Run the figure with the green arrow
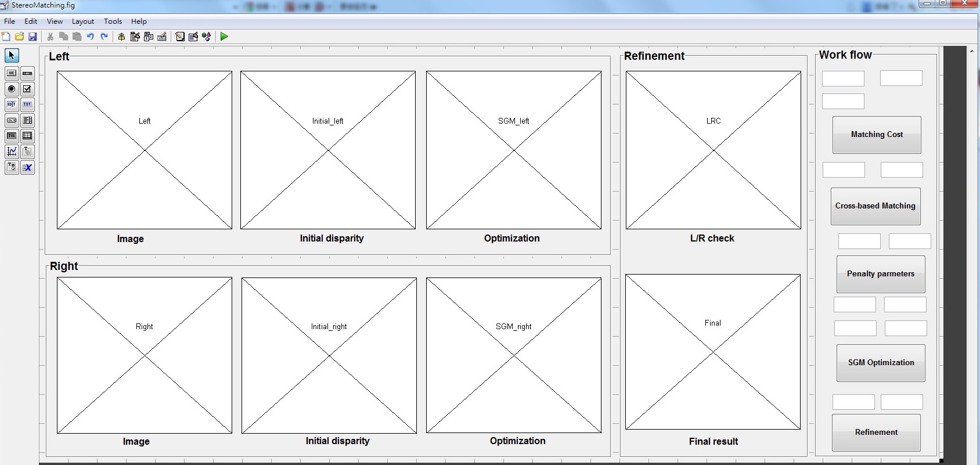 [224, 37]
